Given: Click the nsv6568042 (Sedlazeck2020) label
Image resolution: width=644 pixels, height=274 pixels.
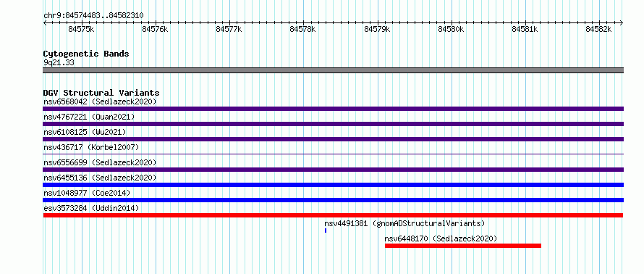Looking at the screenshot, I should point(100,101).
